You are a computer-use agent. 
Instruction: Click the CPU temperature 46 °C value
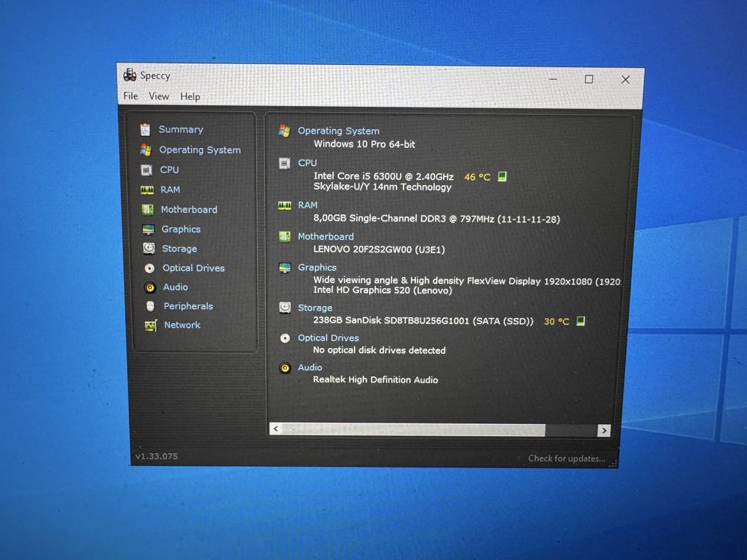[477, 177]
